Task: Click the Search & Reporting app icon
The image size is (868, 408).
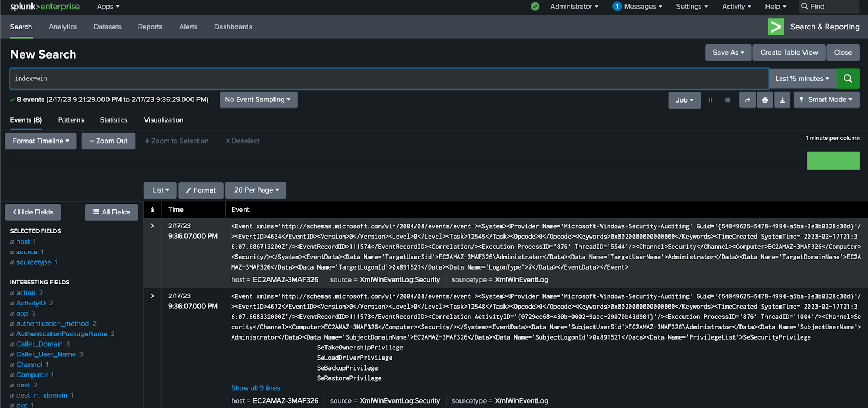Action: tap(776, 27)
